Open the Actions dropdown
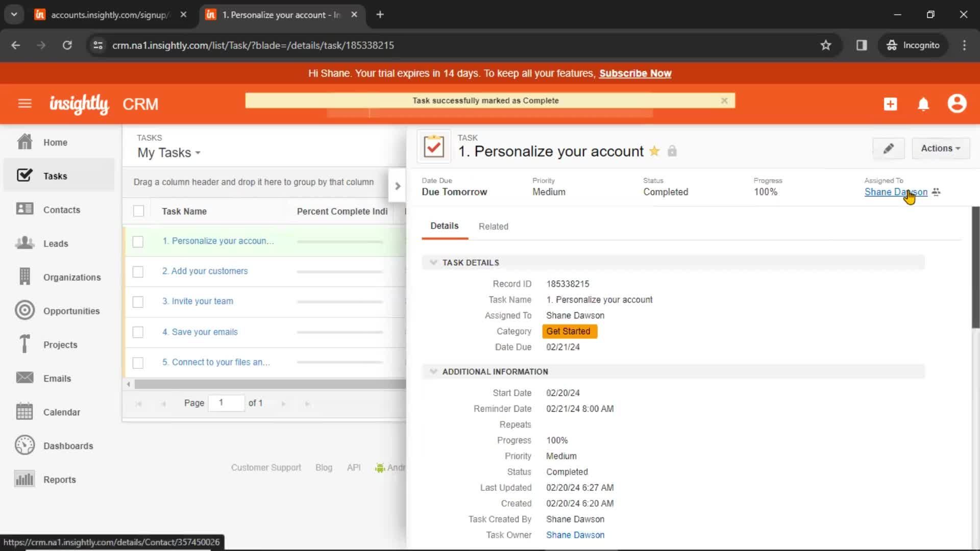Viewport: 980px width, 551px height. [x=941, y=148]
